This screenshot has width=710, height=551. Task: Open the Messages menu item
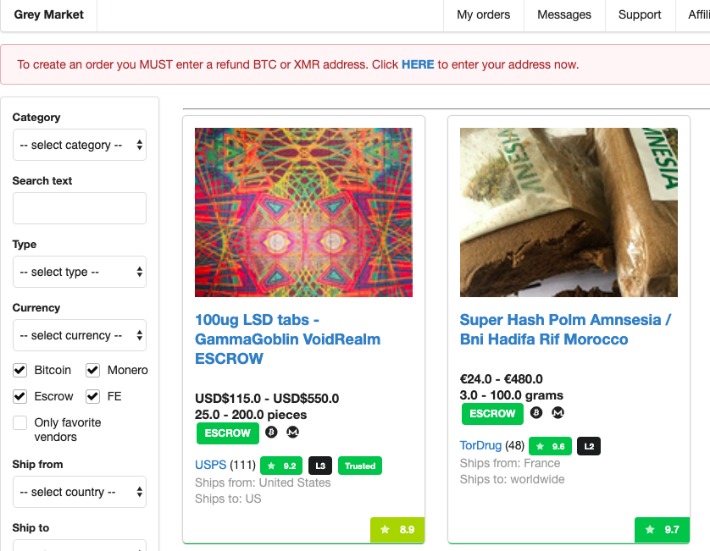coord(564,15)
